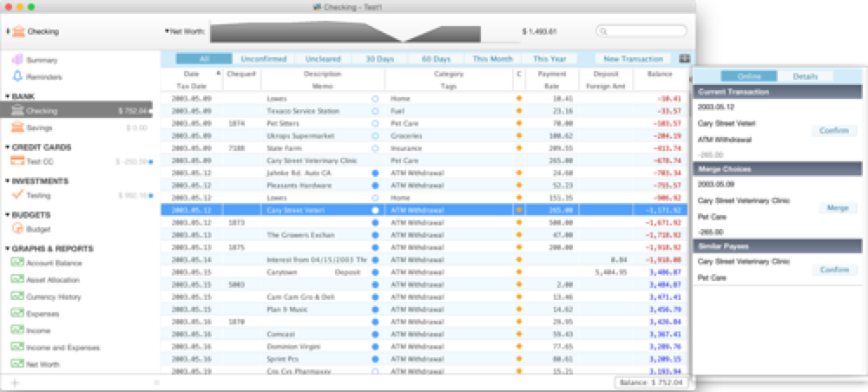Screen dimensions: 868x392
Task: Collapse the CREDIT CARDS section triangle
Action: tap(7, 147)
